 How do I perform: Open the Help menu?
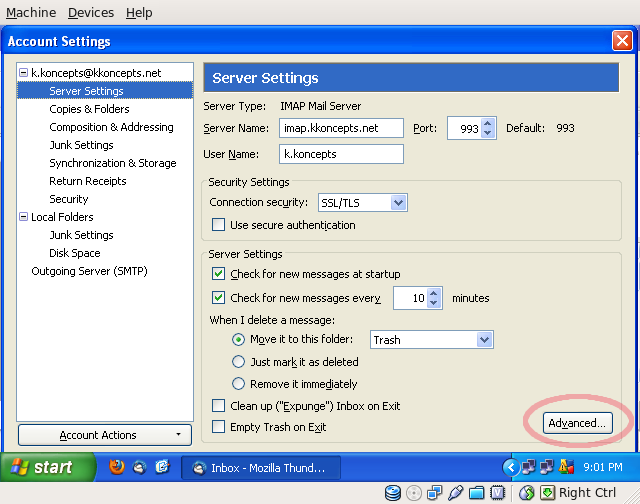(x=139, y=13)
